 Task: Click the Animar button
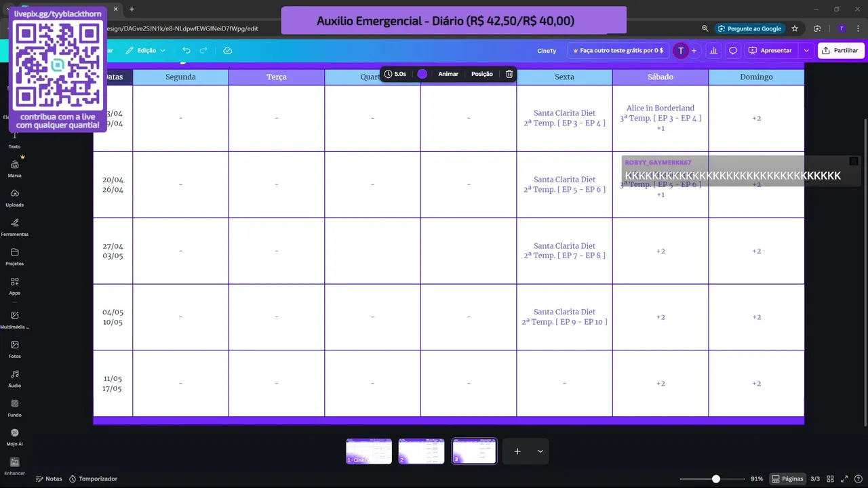pos(448,74)
